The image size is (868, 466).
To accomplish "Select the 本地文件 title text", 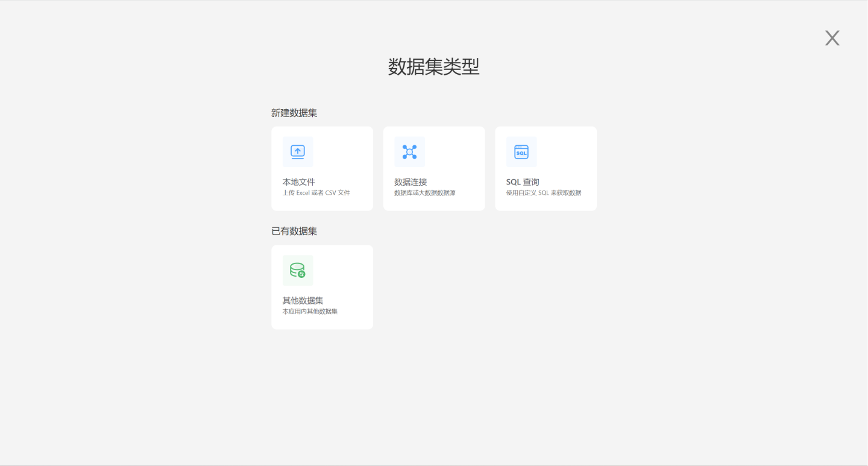I will coord(299,181).
